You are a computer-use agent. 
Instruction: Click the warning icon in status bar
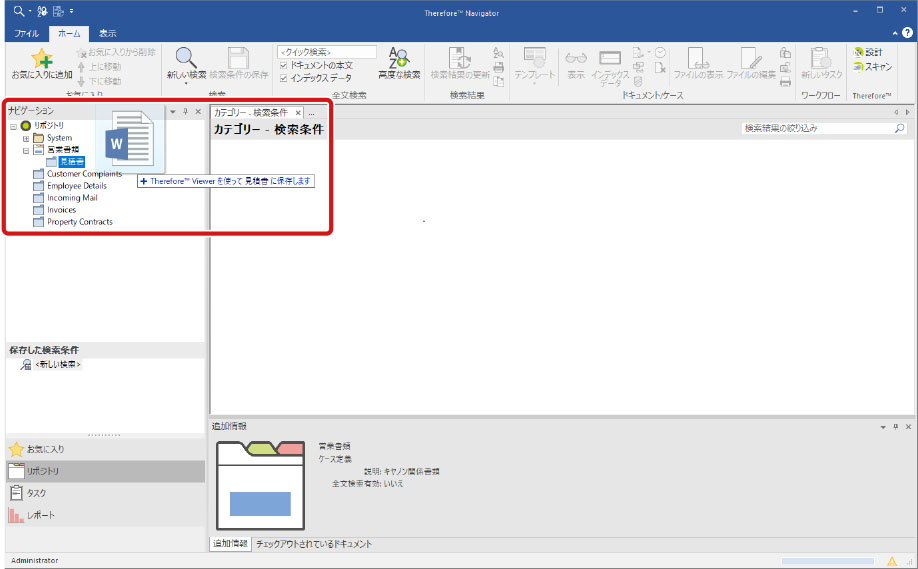tap(892, 561)
